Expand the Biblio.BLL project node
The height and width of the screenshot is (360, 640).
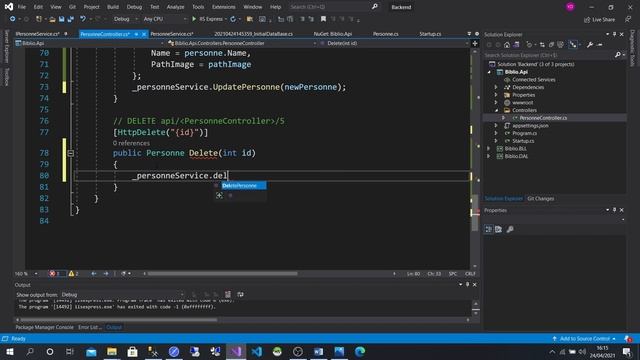[489, 149]
